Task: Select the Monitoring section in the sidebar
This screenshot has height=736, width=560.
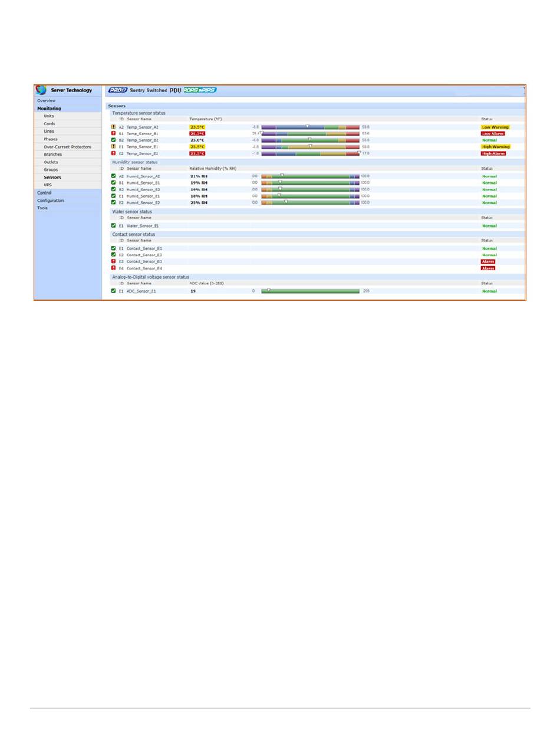Action: (x=49, y=109)
